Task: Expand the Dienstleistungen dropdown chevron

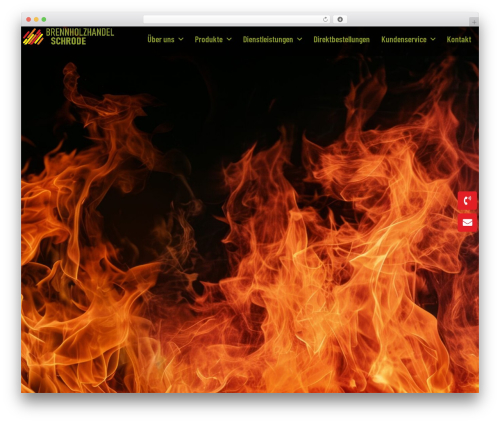Action: [x=300, y=39]
